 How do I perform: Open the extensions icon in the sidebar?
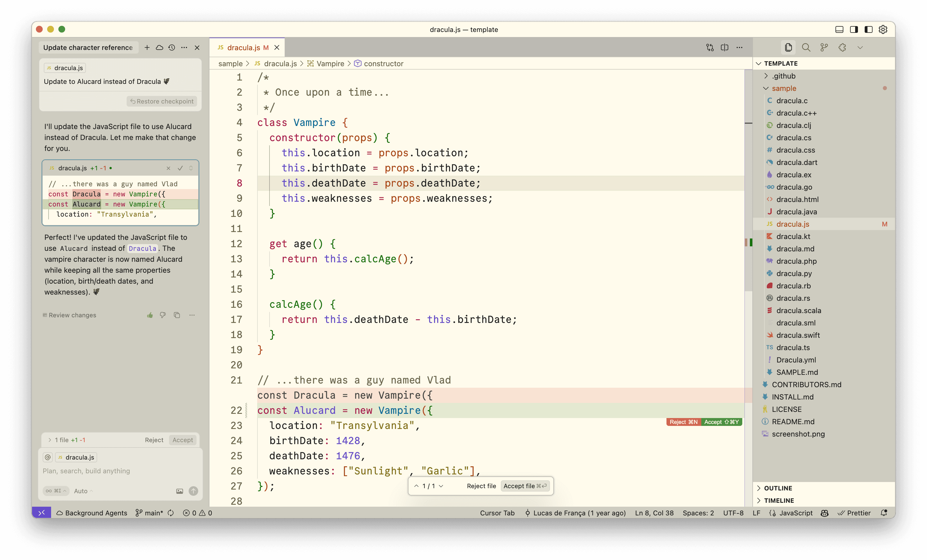tap(842, 47)
